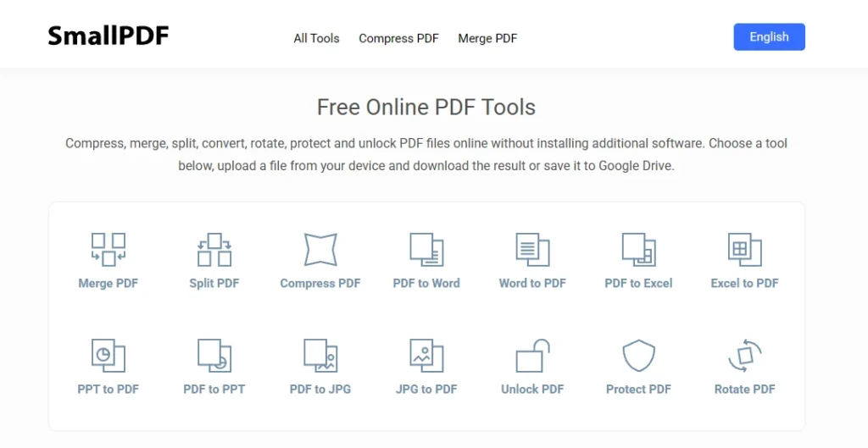Click the Rotate PDF text label
This screenshot has height=448, width=868.
[744, 390]
